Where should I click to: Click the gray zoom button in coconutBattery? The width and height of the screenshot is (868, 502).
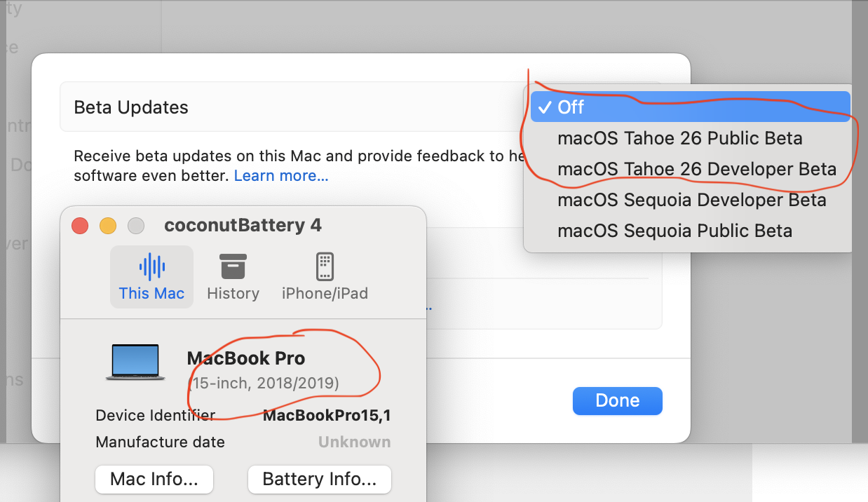click(x=136, y=226)
